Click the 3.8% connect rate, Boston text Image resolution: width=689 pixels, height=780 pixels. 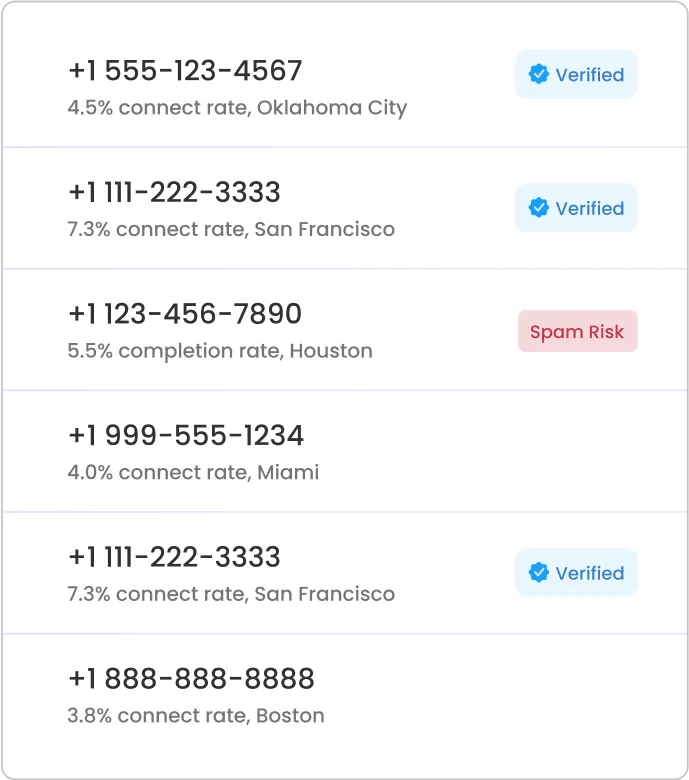[196, 715]
